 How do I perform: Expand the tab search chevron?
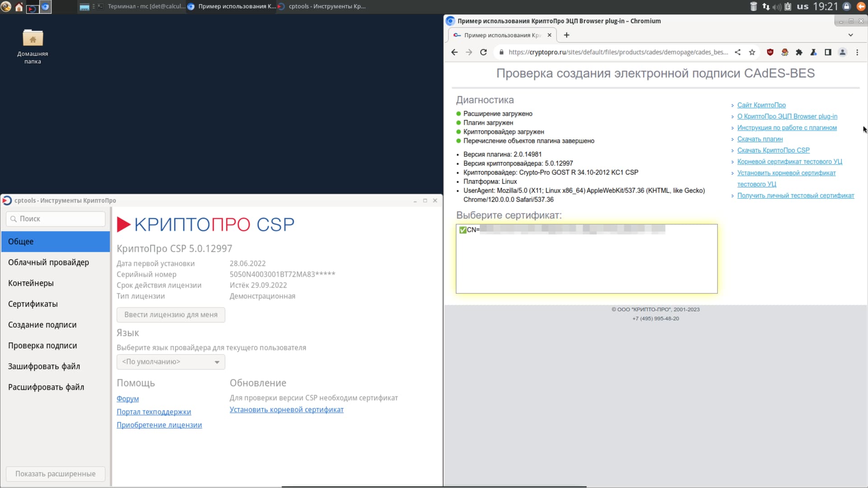[850, 35]
